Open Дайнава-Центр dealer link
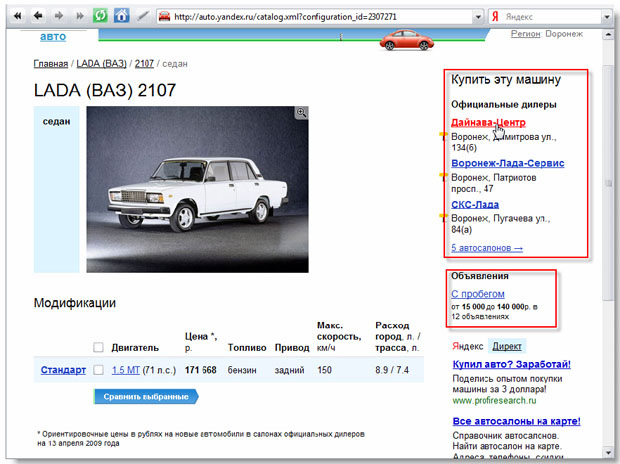 tap(488, 122)
